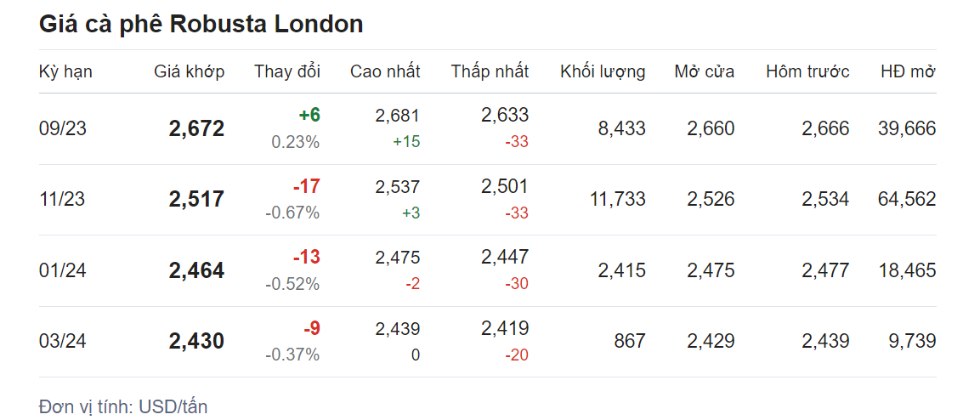Click the 'Hôm trước' column header
Screen dimensions: 980x420
[807, 71]
